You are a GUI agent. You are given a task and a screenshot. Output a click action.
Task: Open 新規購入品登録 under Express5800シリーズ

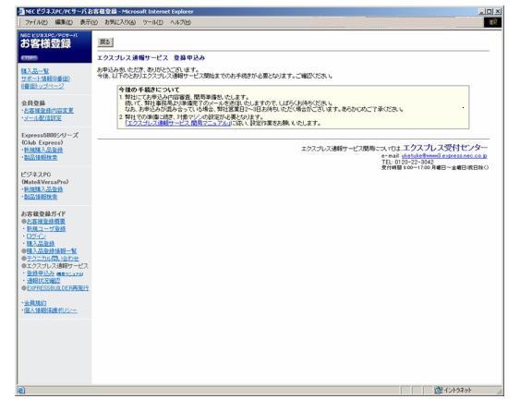[x=43, y=150]
